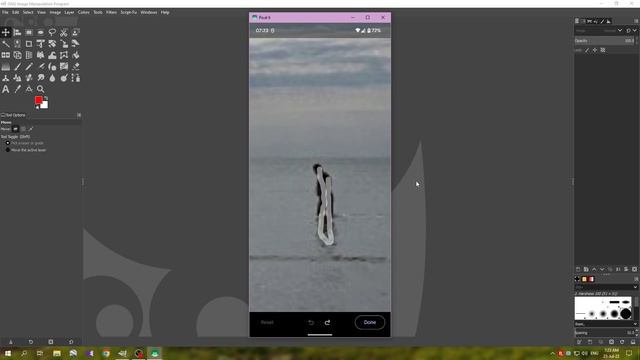
Task: Click the white background color swatch
Action: 44,104
